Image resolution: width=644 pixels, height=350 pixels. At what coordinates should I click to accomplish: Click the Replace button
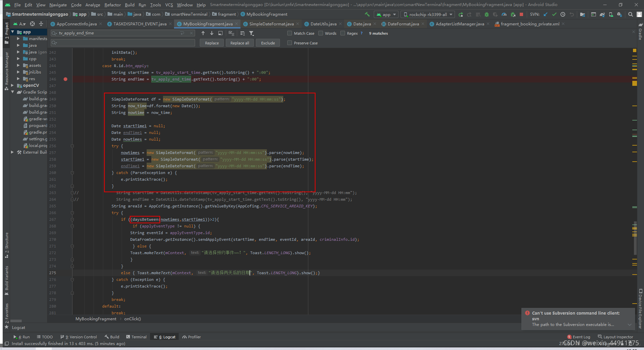coord(212,43)
